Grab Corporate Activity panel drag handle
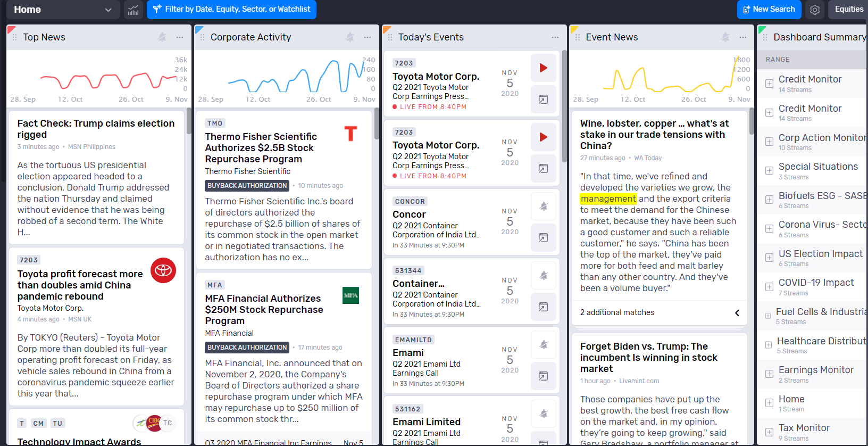 203,37
